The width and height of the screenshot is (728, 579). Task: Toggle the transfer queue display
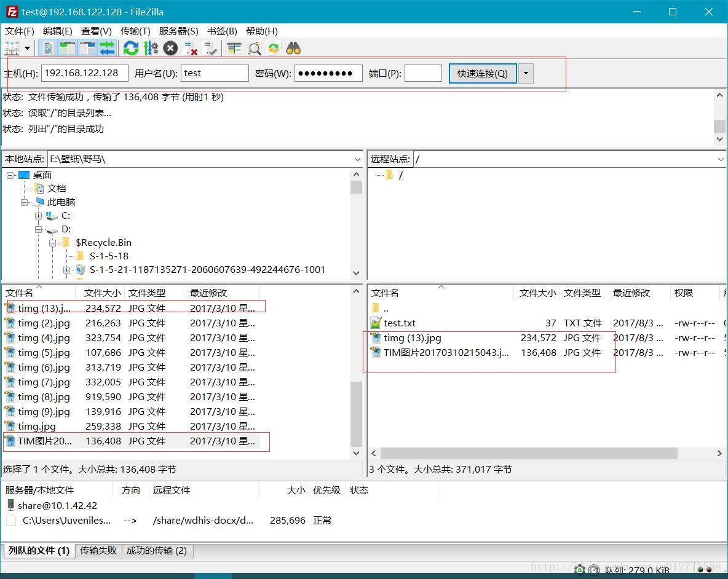pos(107,48)
